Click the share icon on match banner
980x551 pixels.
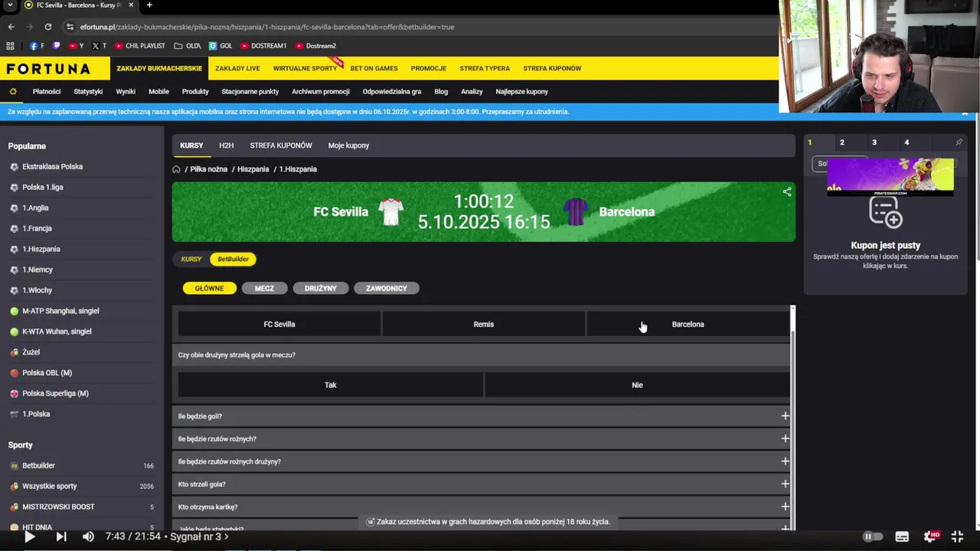pos(787,192)
